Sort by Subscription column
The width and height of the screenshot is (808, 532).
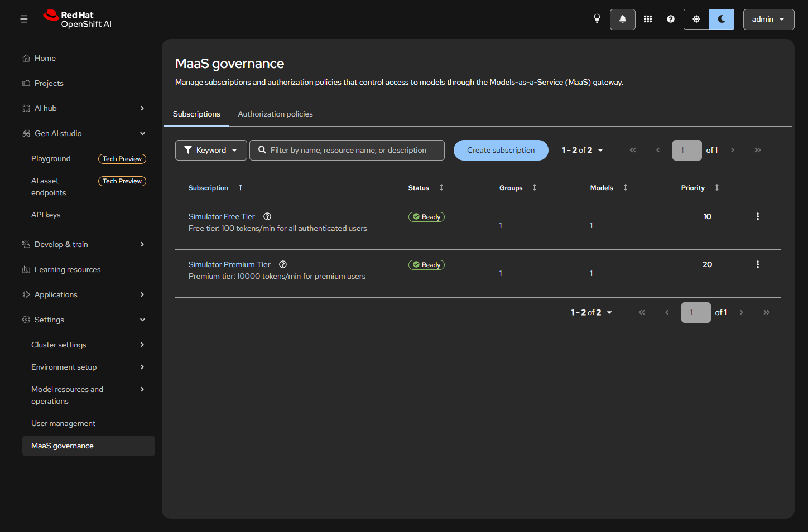point(215,188)
